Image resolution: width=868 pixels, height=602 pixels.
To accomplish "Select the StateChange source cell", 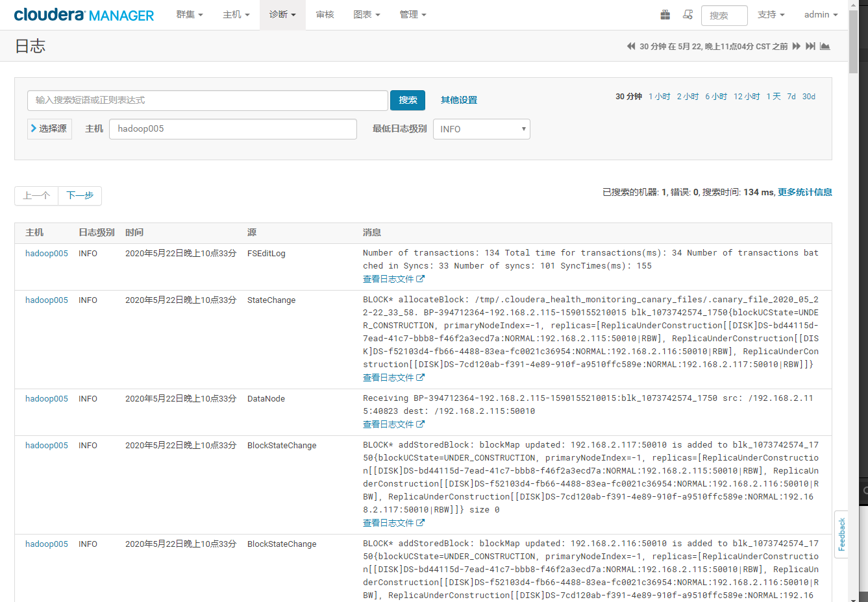I will coord(271,300).
